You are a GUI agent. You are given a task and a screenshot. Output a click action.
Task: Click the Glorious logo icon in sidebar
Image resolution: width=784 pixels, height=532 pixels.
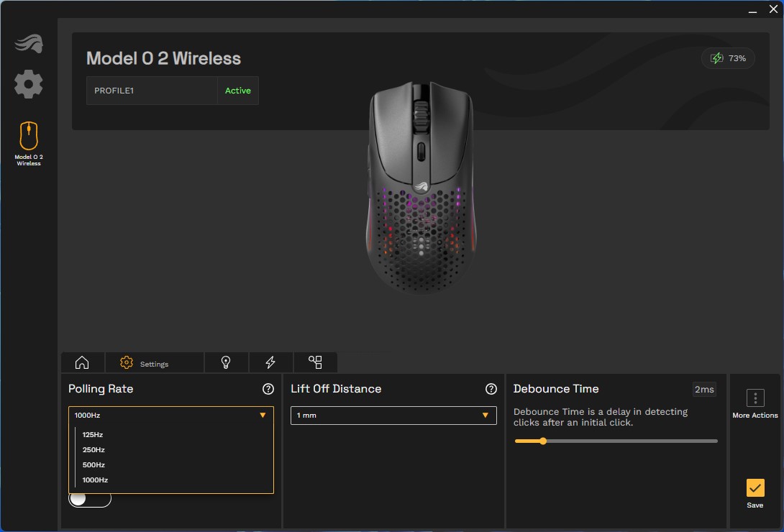[x=29, y=44]
